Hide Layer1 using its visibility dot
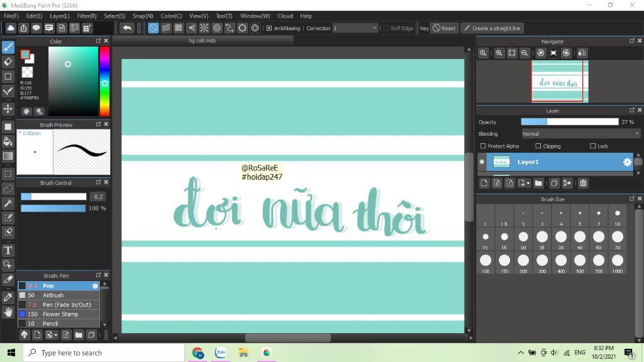 click(x=482, y=162)
